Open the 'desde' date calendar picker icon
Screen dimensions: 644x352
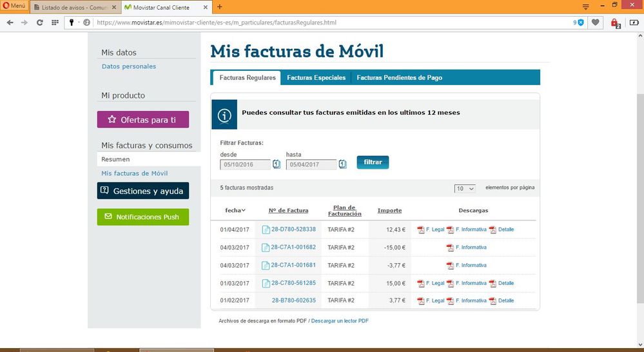click(277, 164)
